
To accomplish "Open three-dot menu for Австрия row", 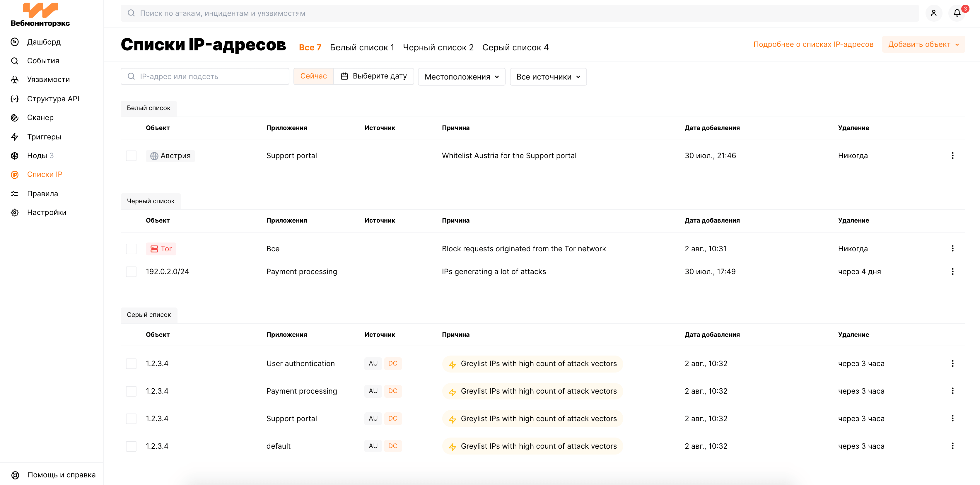I will [x=952, y=156].
